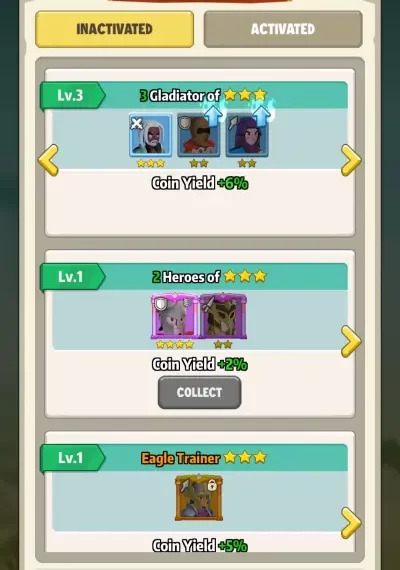This screenshot has height=570, width=400.
Task: Tap the Lv.3 level badge
Action: coord(73,96)
